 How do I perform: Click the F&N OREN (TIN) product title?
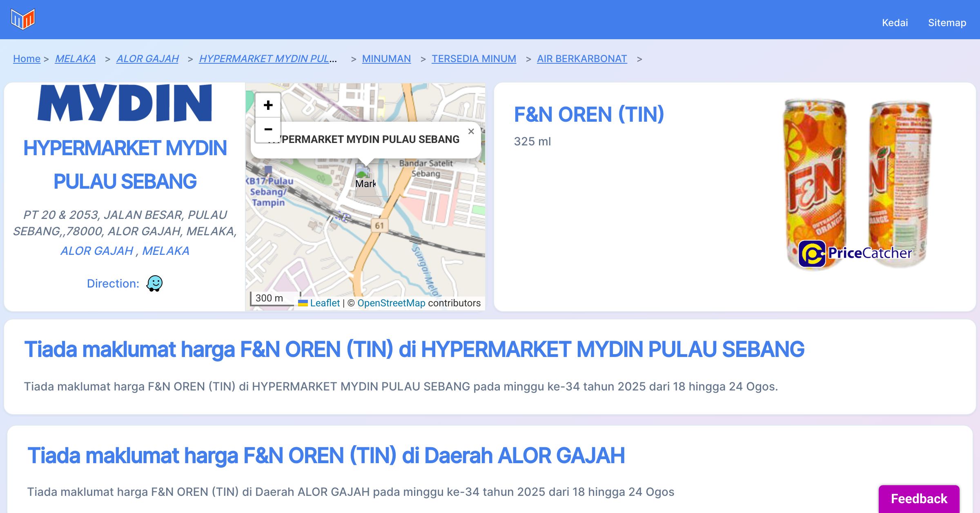pos(589,114)
